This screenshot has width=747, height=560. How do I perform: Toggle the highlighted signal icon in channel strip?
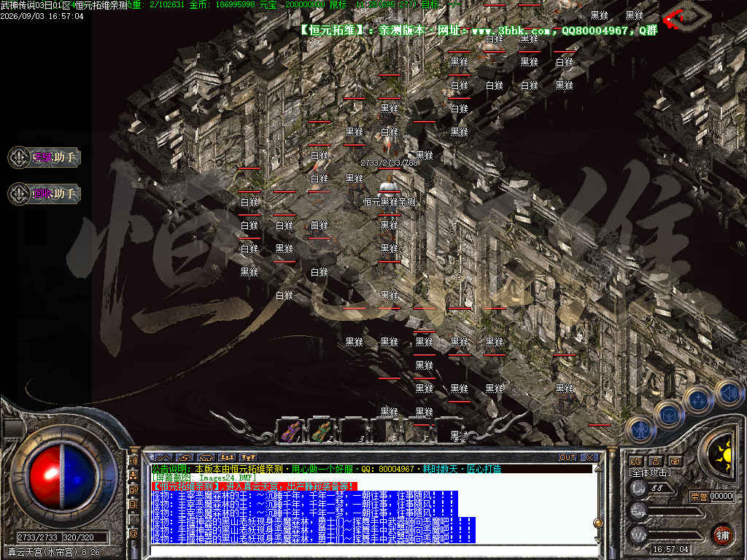coord(134,519)
